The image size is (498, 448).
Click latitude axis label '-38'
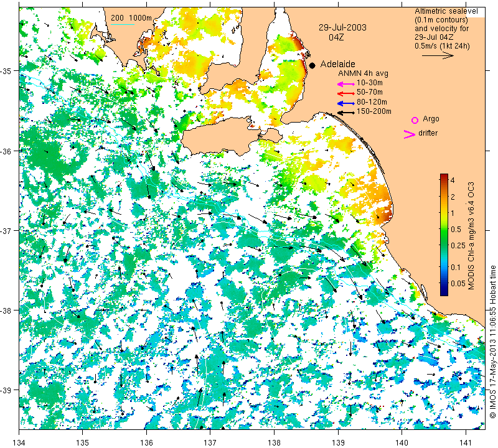click(x=6, y=310)
